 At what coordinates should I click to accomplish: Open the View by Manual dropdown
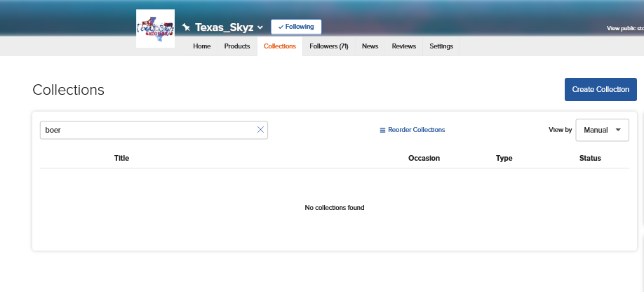(602, 130)
